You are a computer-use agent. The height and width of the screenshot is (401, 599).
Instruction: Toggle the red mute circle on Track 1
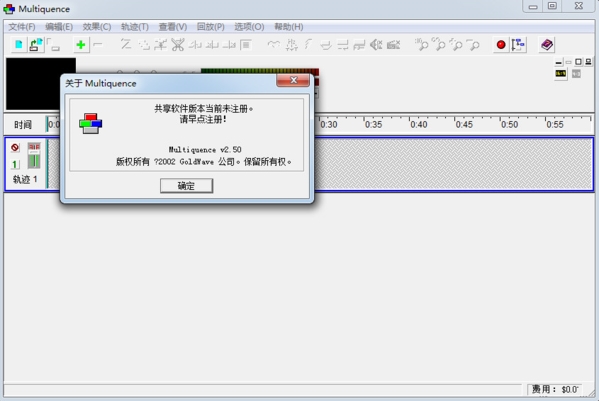15,147
